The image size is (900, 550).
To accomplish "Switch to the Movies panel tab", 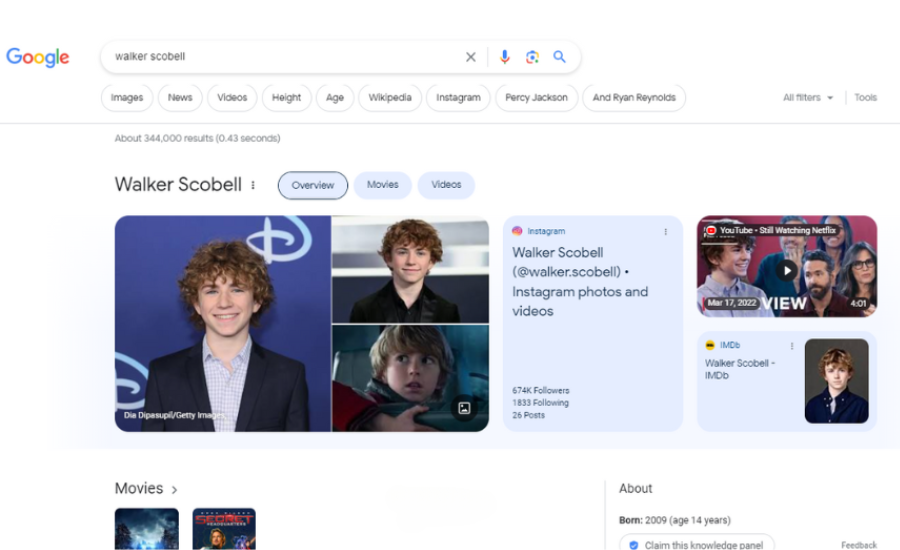I will click(x=382, y=185).
